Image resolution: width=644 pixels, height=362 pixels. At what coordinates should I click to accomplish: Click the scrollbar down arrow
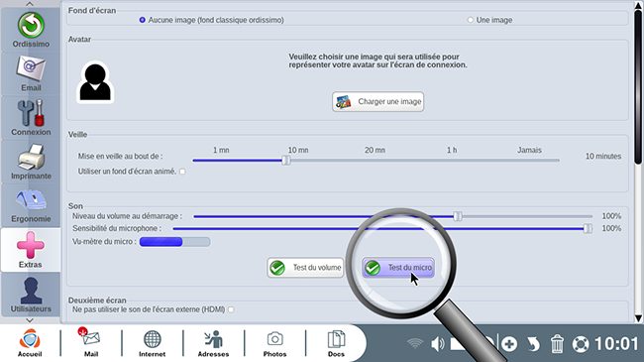pyautogui.click(x=638, y=318)
